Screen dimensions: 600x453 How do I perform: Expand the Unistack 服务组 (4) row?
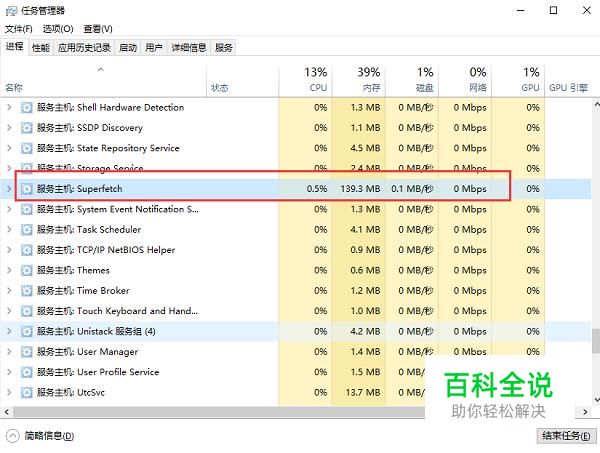pos(9,331)
